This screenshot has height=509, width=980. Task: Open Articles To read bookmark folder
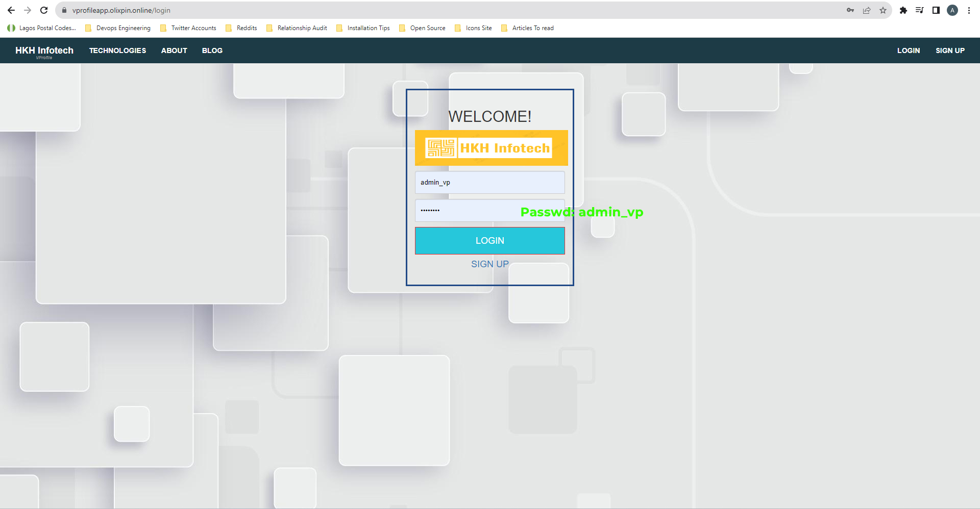pyautogui.click(x=527, y=28)
